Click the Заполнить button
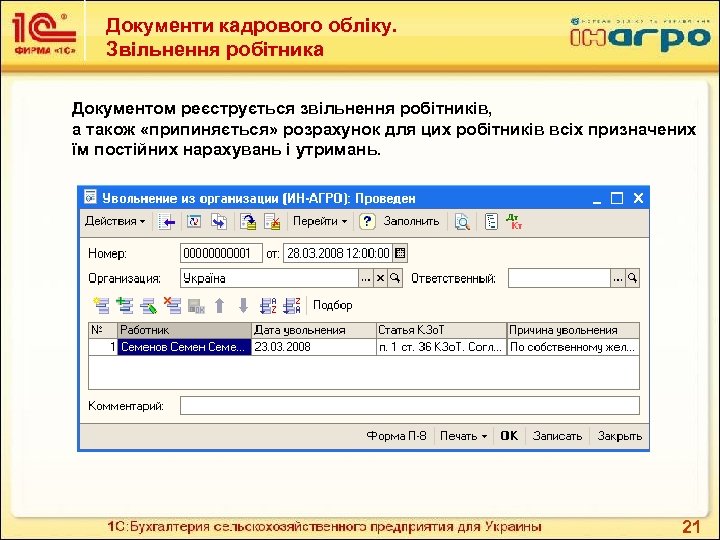720x540 pixels. 411,221
